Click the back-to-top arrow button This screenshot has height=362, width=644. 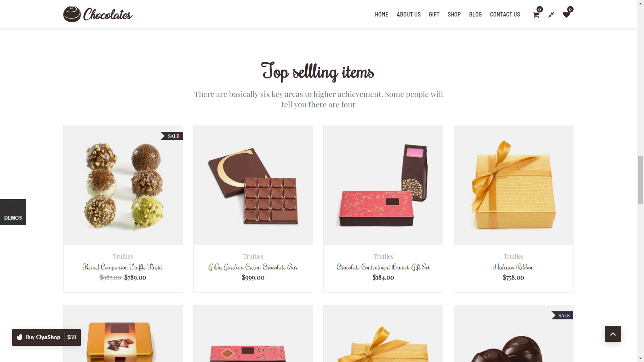point(613,334)
